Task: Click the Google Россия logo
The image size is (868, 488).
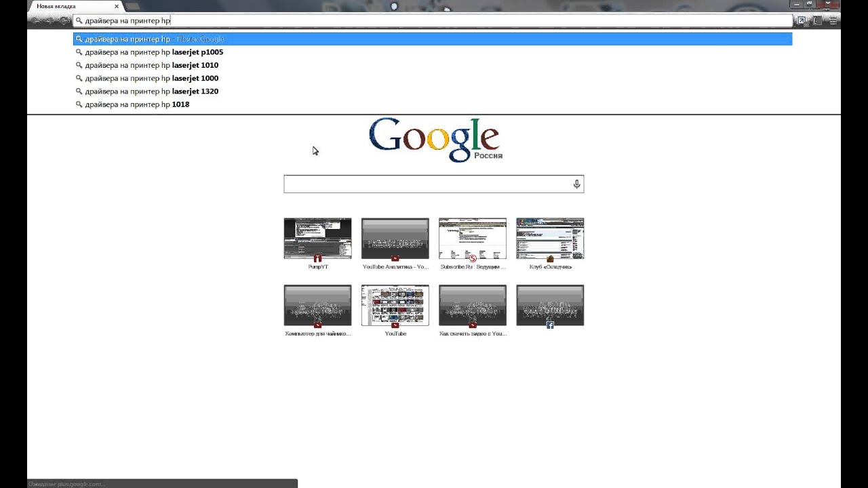Action: (x=435, y=140)
